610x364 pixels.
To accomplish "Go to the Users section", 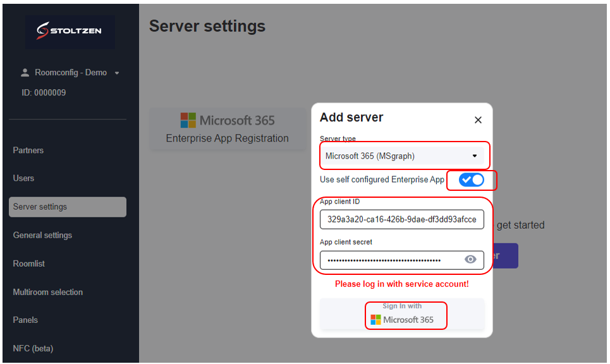I will pos(23,178).
